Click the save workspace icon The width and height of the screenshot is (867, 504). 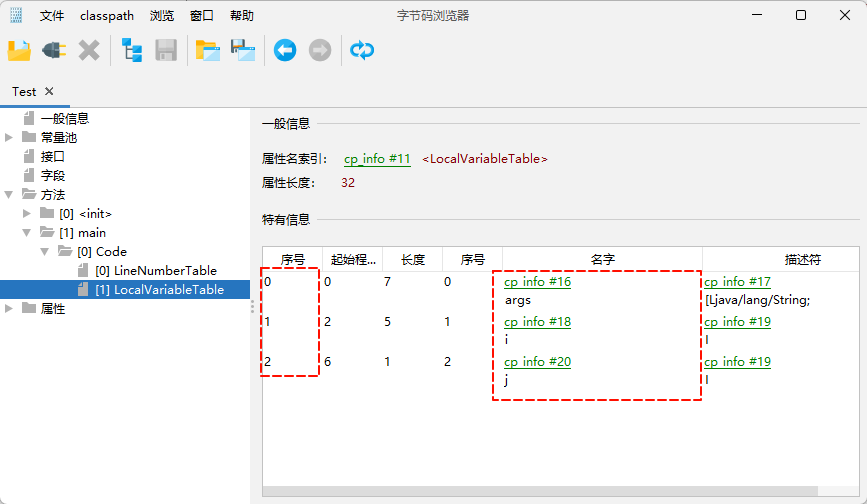click(x=243, y=50)
